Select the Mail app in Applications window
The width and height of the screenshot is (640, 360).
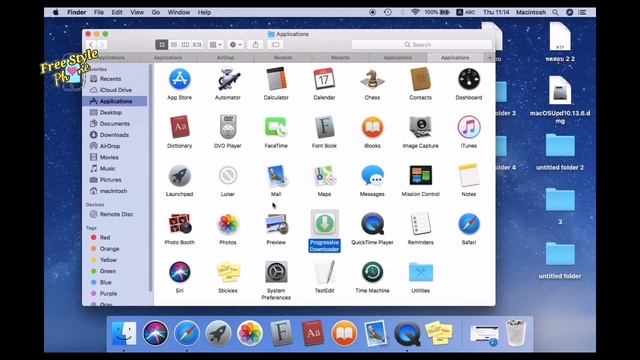276,176
